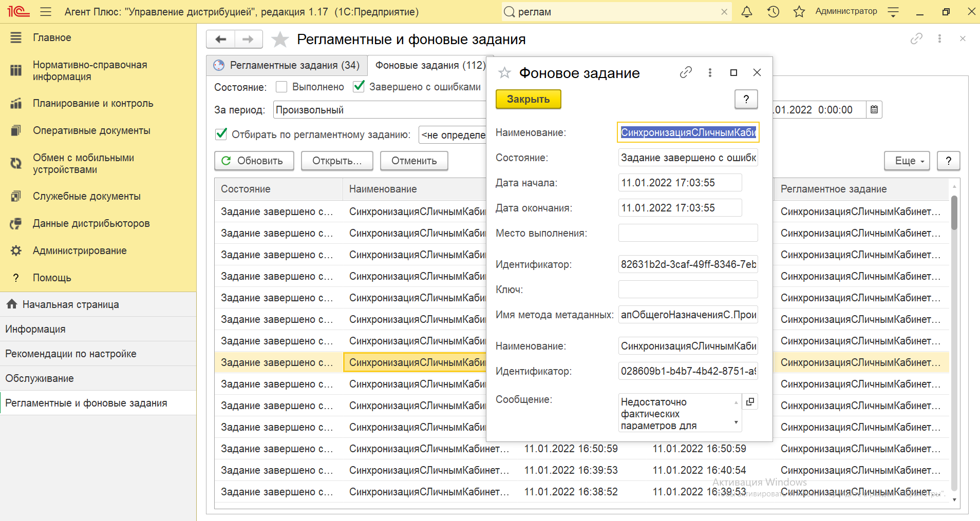
Task: Open Администрирование section
Action: [98, 250]
